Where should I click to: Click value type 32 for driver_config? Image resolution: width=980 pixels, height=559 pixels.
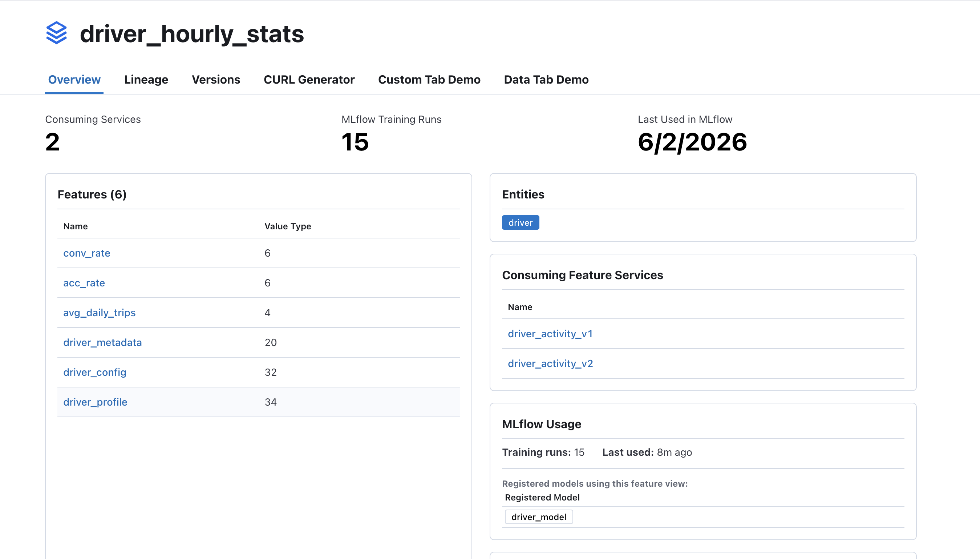pyautogui.click(x=270, y=372)
